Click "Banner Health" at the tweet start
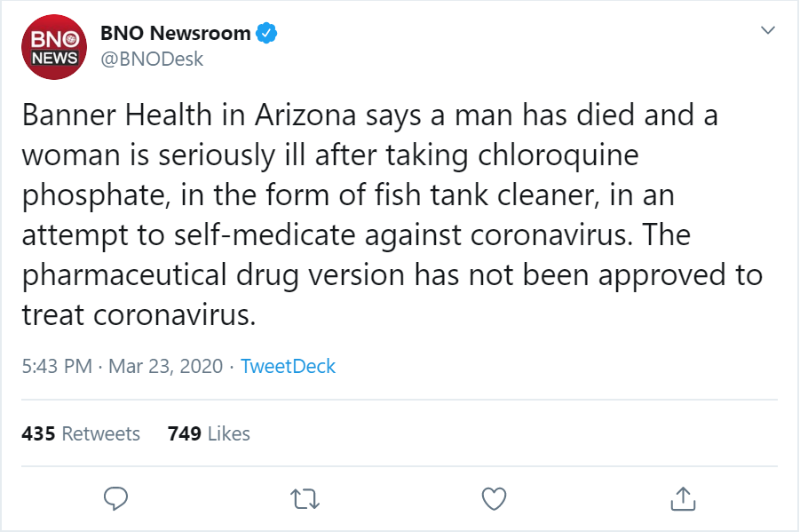This screenshot has width=800, height=532. pos(117,115)
